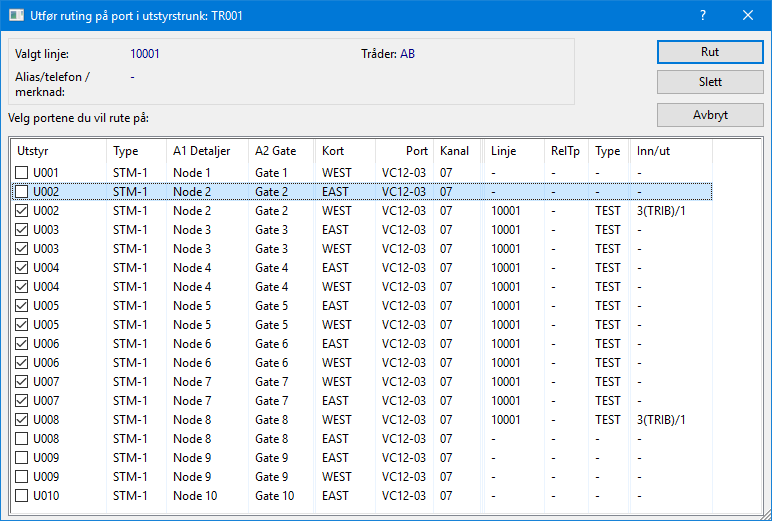
Task: Uncheck the U007 Node 7 WEST checkbox
Action: [22, 382]
